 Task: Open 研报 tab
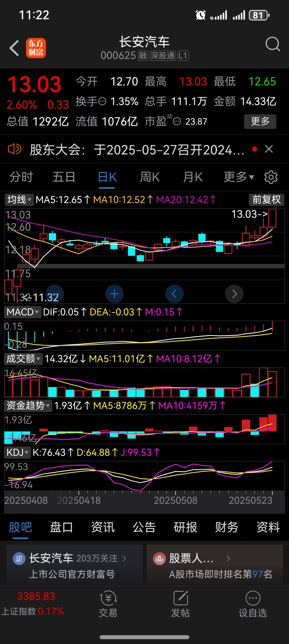186,527
